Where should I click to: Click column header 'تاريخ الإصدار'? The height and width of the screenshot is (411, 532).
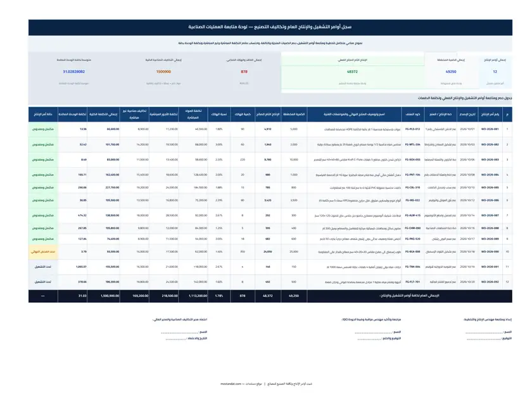point(467,115)
